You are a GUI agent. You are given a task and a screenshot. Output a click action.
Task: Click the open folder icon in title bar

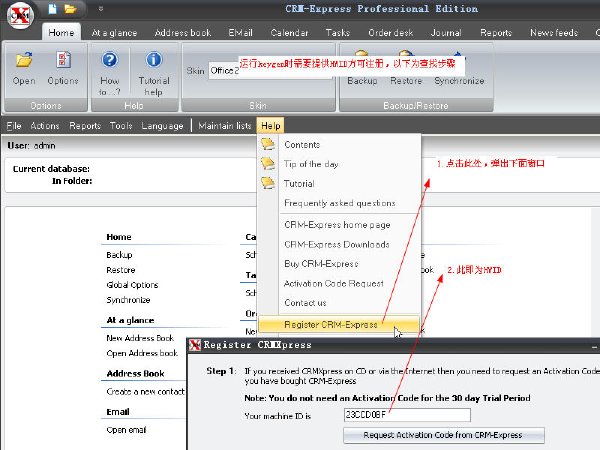[70, 9]
